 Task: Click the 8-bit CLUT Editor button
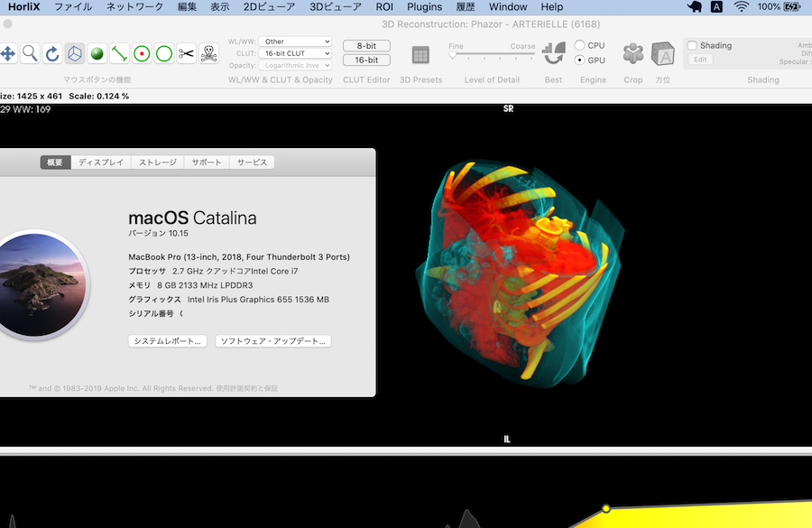point(366,45)
